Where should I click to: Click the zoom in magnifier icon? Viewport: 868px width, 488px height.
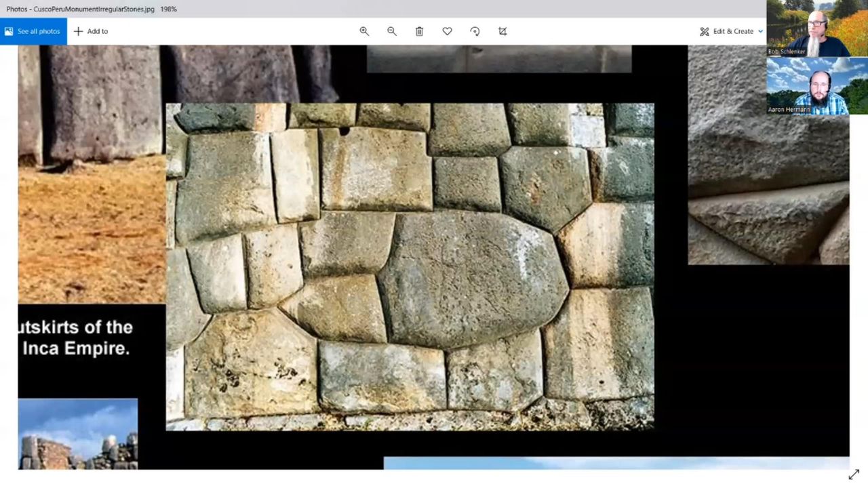364,31
